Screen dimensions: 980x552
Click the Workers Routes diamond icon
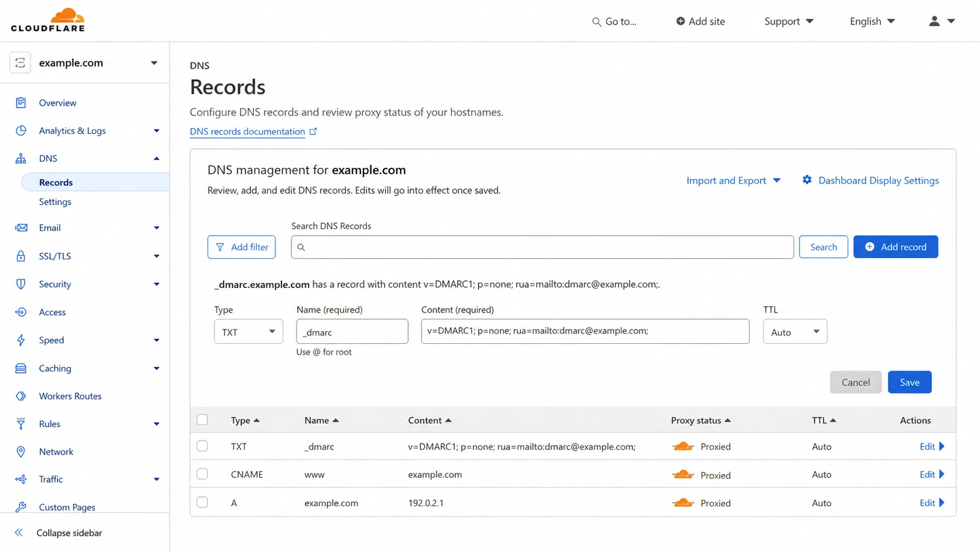click(x=21, y=396)
